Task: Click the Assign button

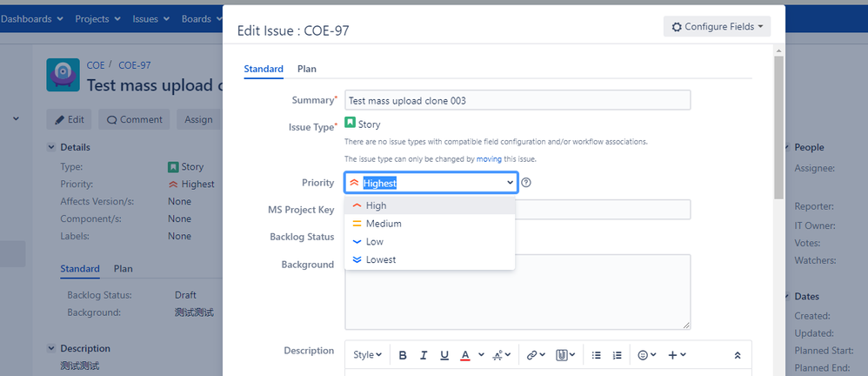Action: click(198, 119)
